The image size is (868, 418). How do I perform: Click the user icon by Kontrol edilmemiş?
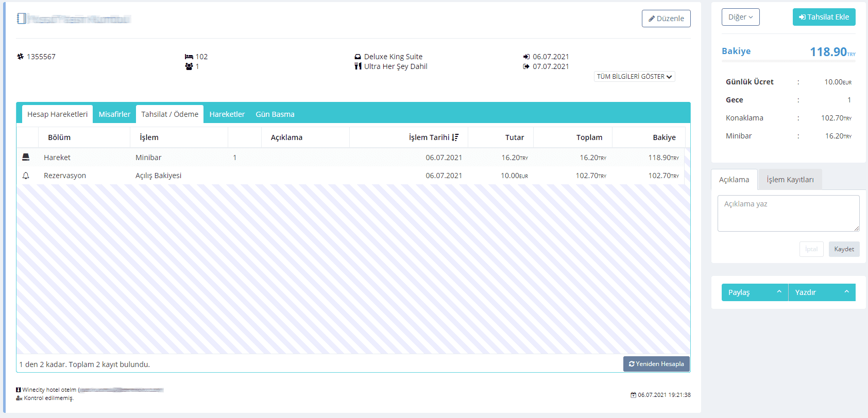point(19,398)
